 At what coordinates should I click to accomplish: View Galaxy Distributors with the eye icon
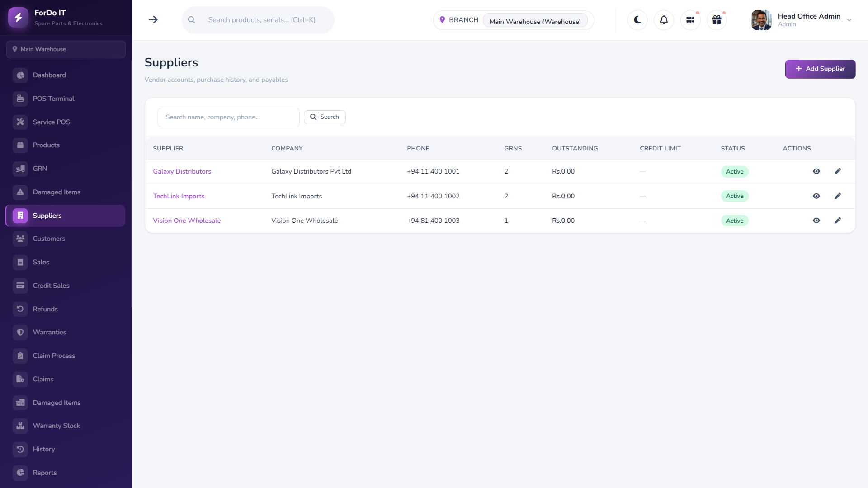(816, 171)
